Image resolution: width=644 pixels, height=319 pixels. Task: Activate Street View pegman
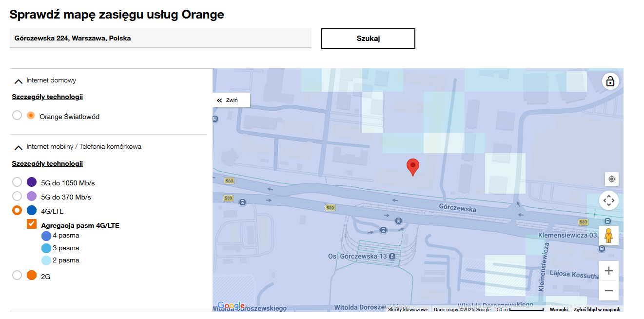(x=608, y=236)
